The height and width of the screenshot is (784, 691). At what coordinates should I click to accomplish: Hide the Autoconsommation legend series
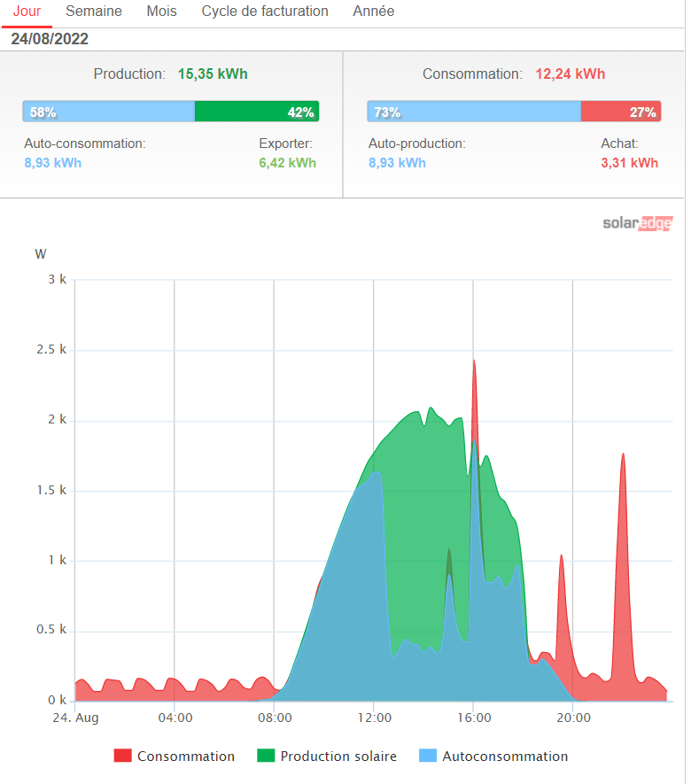(x=504, y=756)
